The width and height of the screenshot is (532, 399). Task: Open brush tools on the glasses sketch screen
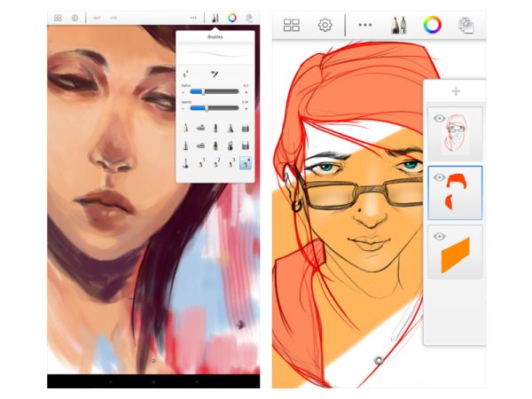click(x=395, y=24)
